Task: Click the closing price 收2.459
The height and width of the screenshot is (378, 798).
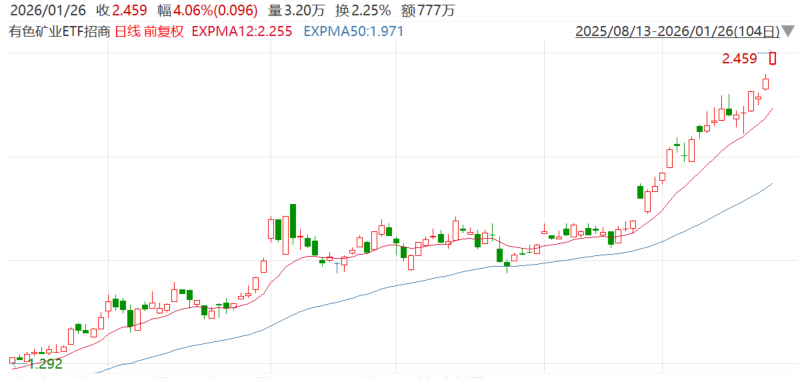Action: 122,10
